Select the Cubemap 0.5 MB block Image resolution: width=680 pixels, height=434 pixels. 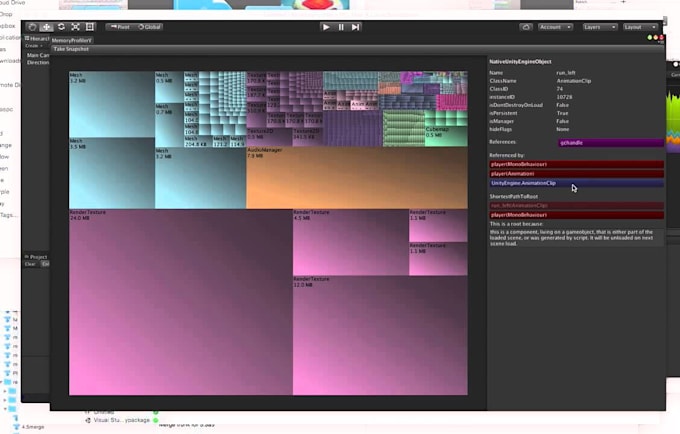coord(446,136)
